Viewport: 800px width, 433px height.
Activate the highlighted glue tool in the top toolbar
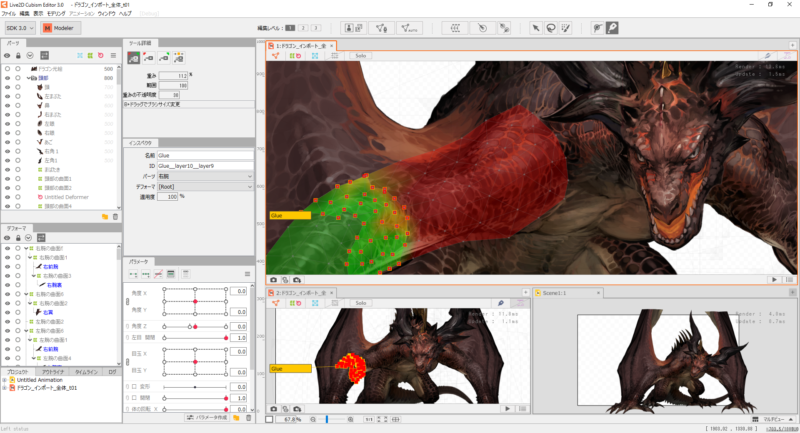612,28
